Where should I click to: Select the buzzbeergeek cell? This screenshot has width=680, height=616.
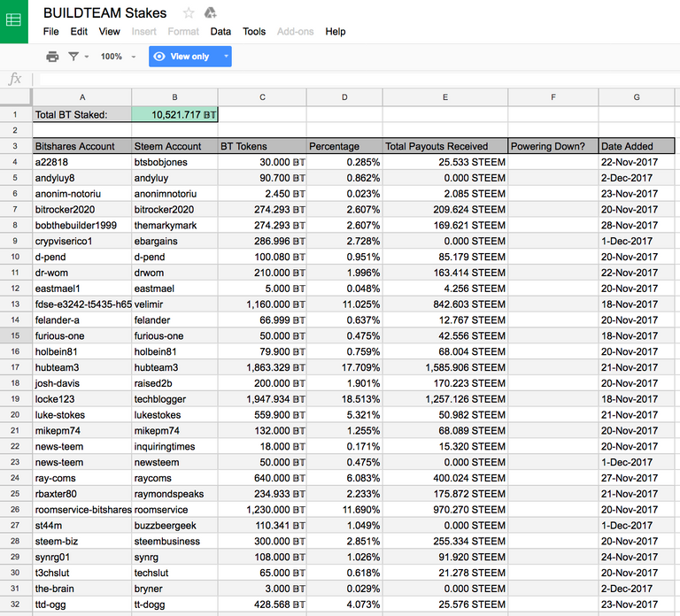[174, 526]
